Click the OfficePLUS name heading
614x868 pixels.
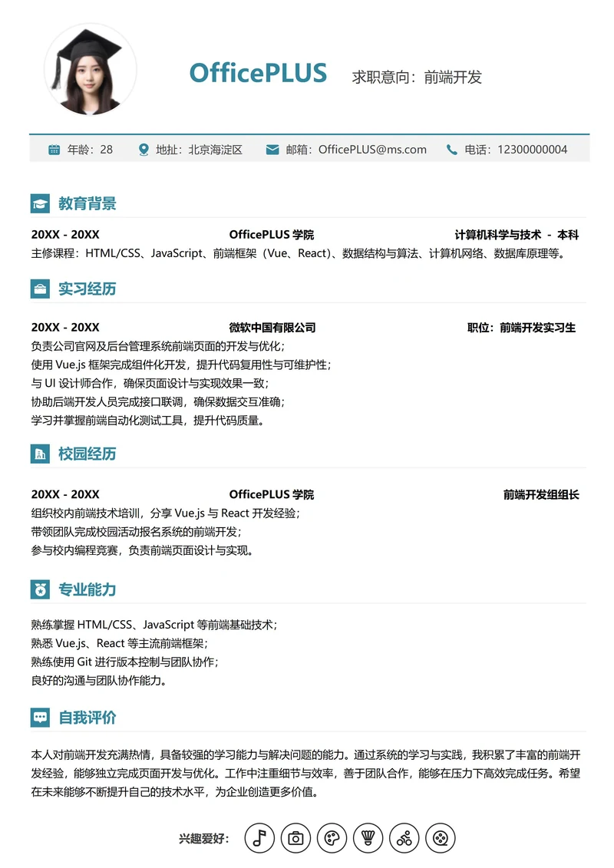[258, 74]
